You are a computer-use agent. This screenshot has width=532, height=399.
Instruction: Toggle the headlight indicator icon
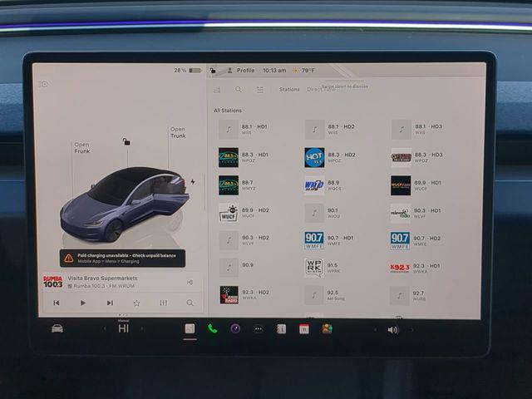(44, 84)
